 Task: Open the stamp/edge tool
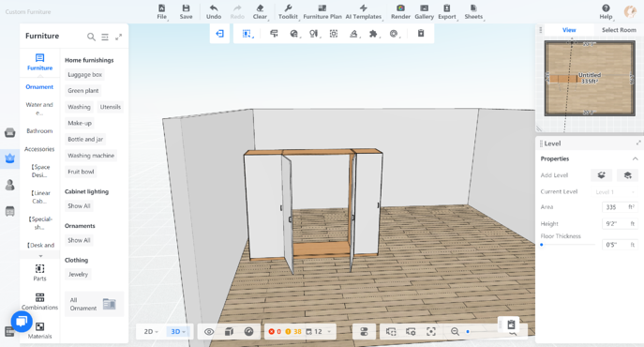click(x=353, y=34)
